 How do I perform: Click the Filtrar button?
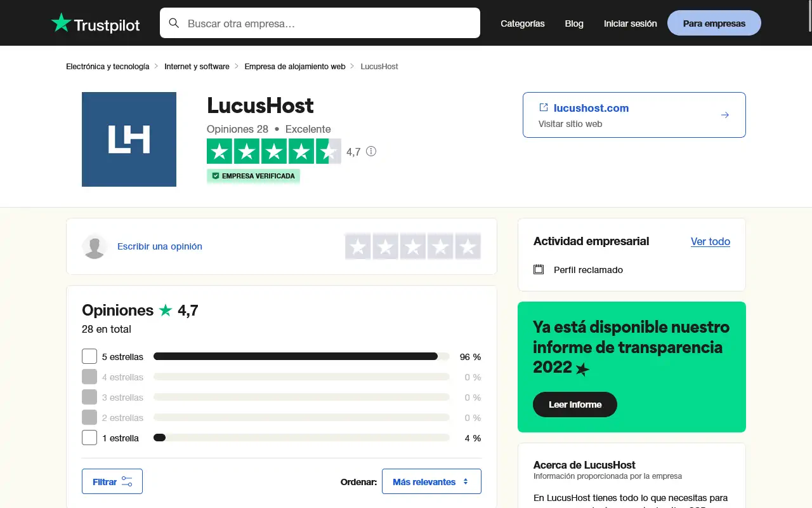pyautogui.click(x=112, y=481)
